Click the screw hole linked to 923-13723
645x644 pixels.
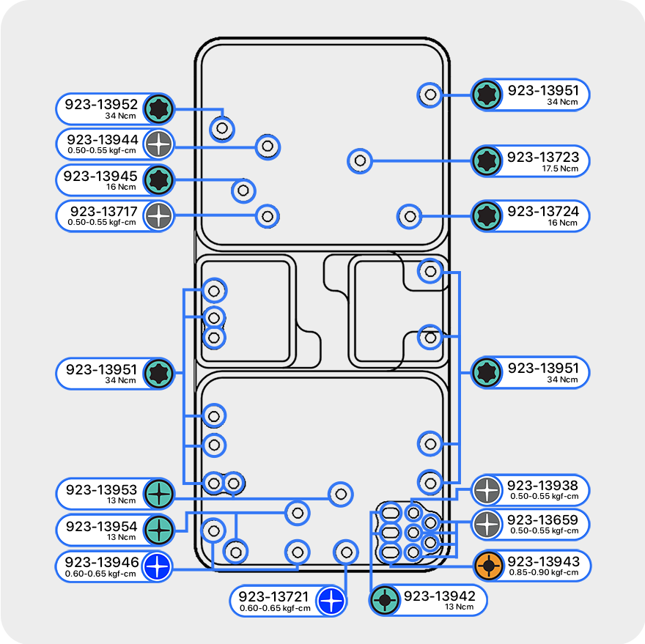pos(359,160)
